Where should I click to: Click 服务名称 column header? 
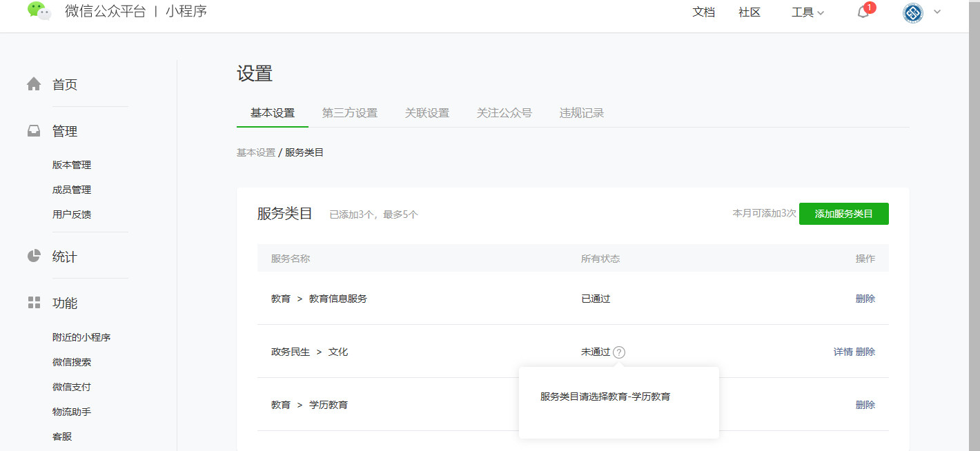pyautogui.click(x=291, y=259)
